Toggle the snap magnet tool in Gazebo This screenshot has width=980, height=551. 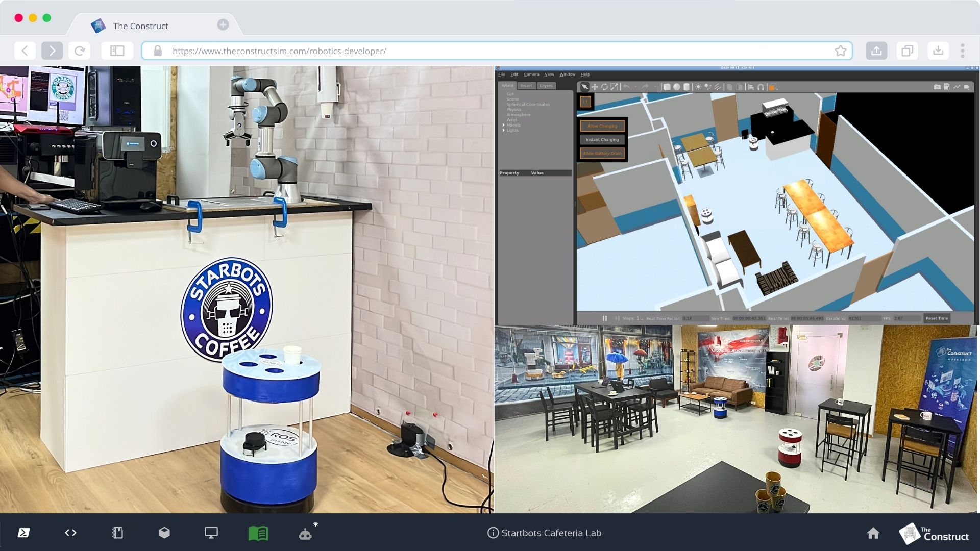[761, 87]
